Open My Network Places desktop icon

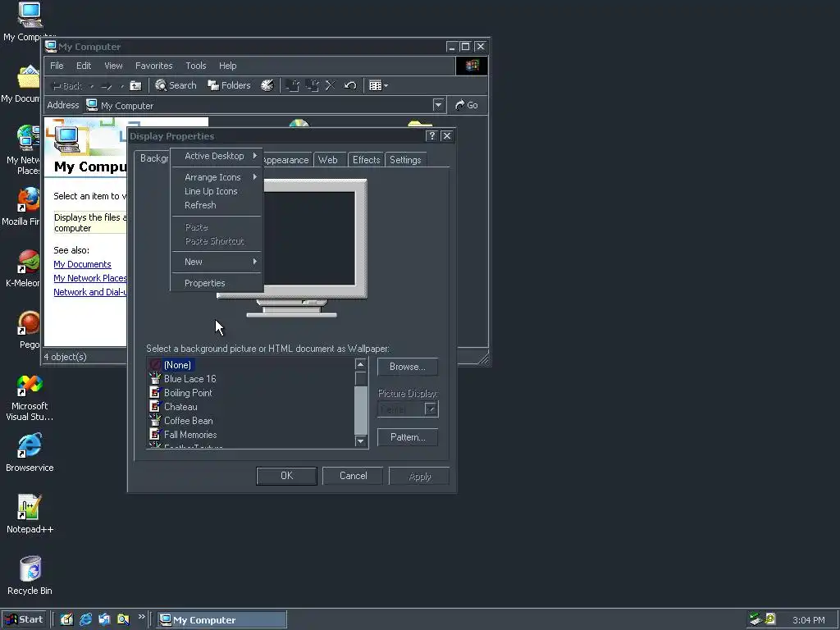pos(23,150)
